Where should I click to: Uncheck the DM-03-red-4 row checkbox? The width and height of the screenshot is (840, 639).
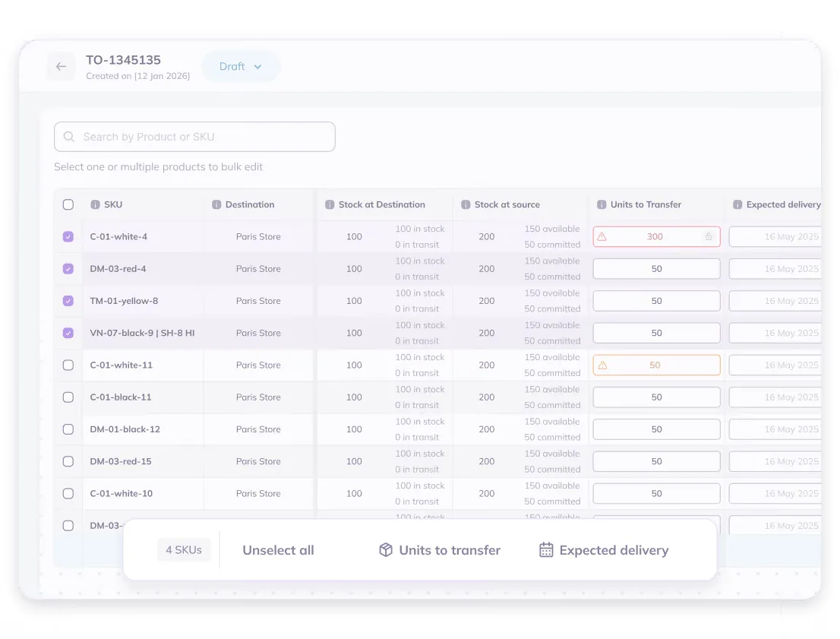click(68, 268)
